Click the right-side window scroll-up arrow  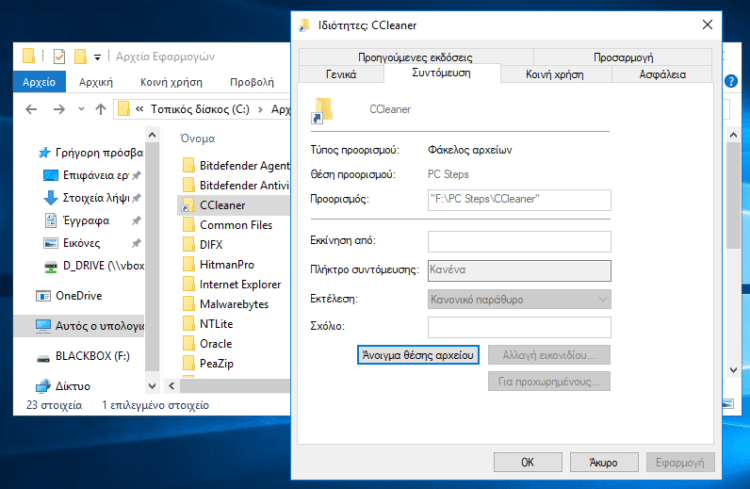(733, 135)
